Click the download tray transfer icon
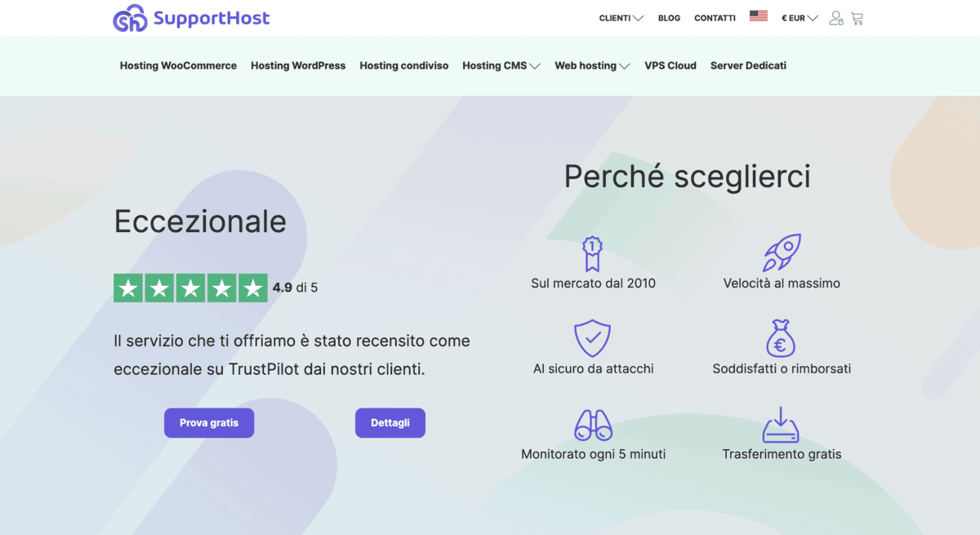The image size is (980, 535). click(781, 425)
